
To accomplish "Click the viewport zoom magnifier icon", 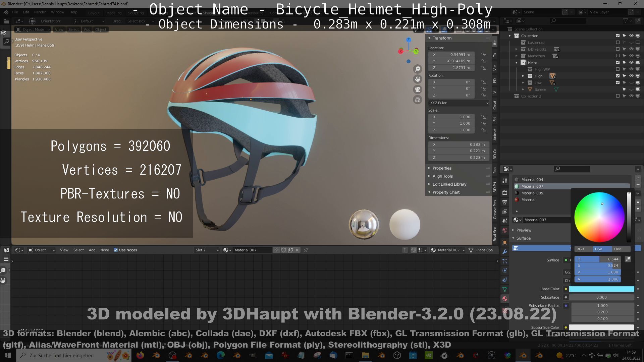I will pyautogui.click(x=418, y=69).
